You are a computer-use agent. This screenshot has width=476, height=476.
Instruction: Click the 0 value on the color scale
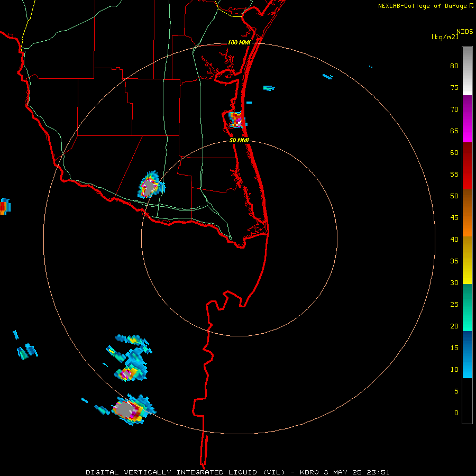(x=456, y=413)
